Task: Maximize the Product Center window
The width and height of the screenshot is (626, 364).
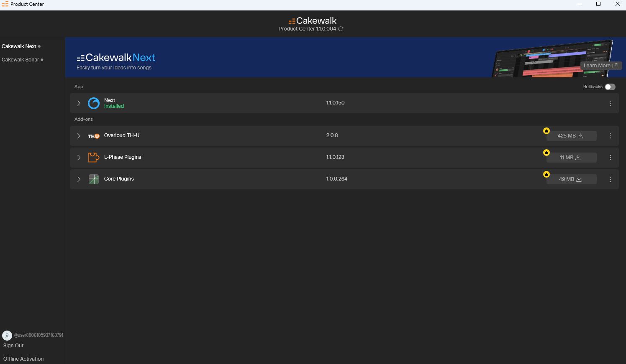Action: click(598, 4)
